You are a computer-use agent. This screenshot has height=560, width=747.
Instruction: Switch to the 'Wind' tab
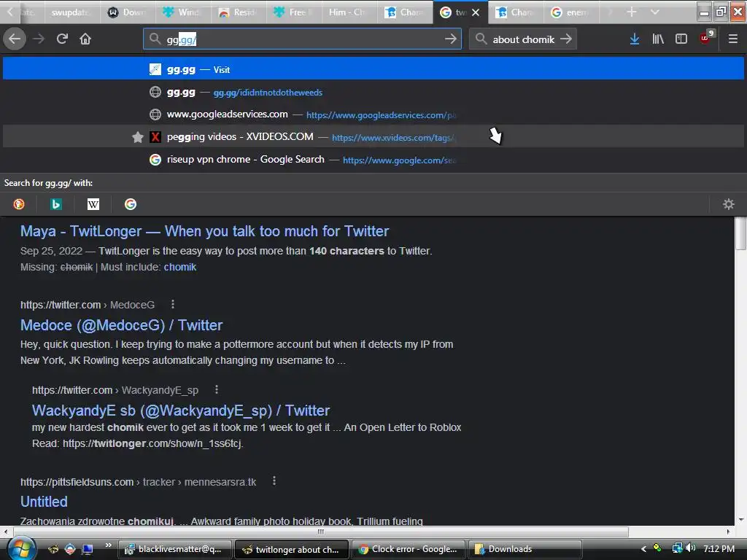coord(183,12)
